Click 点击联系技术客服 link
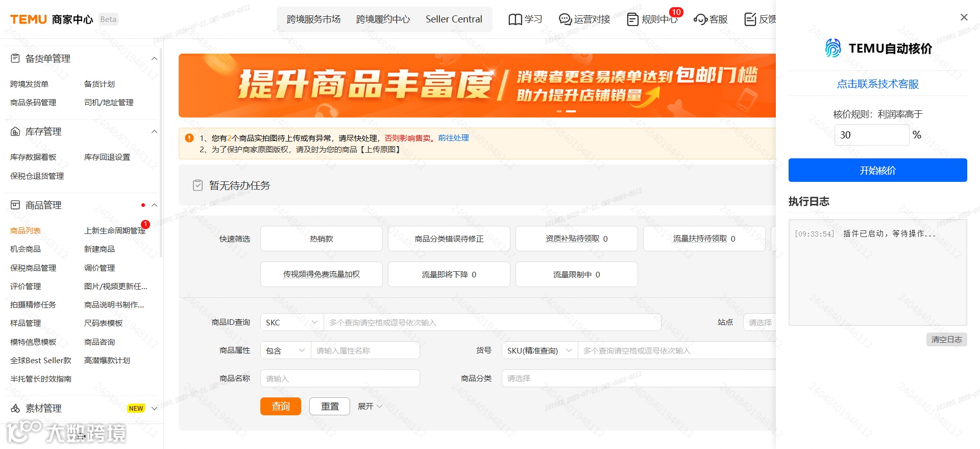Image resolution: width=980 pixels, height=449 pixels. coord(878,84)
